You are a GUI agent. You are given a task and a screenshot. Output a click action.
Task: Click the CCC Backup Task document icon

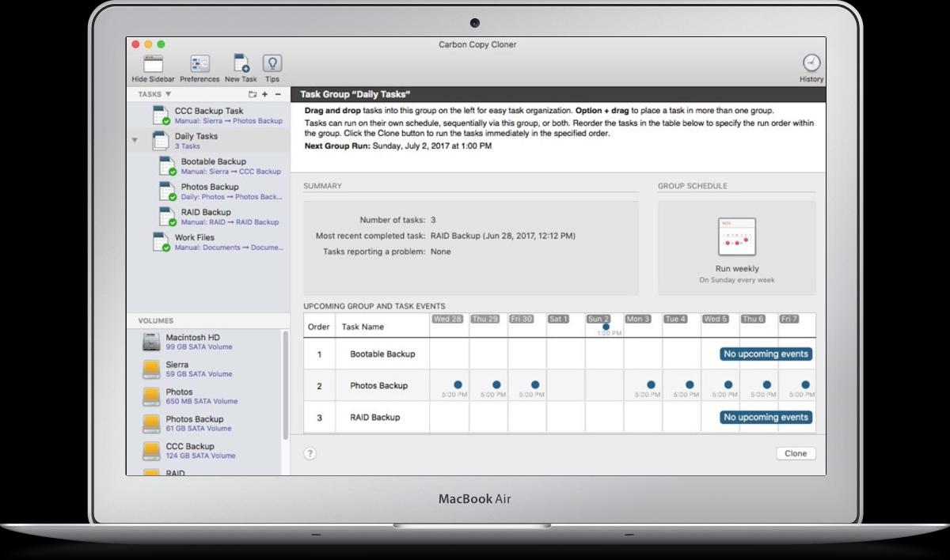[161, 115]
